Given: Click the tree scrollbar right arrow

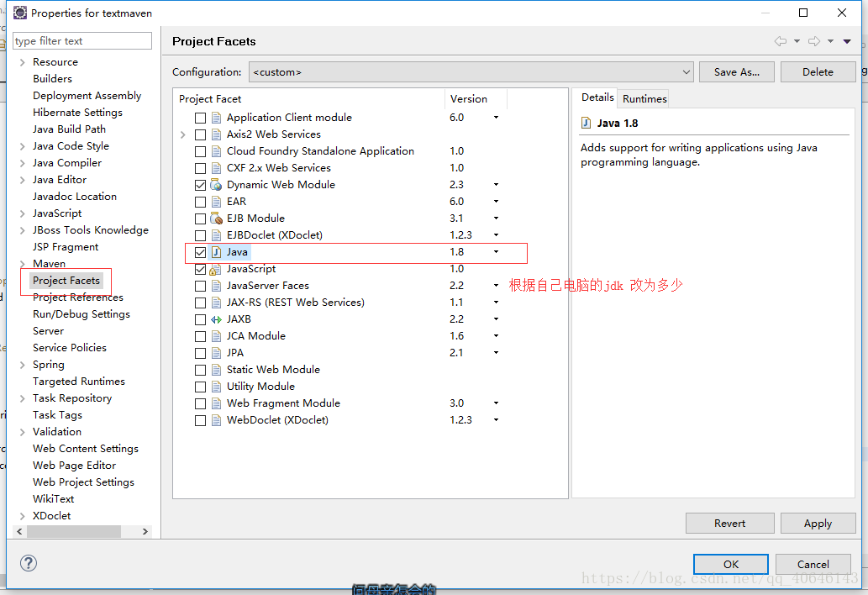Looking at the screenshot, I should click(145, 531).
